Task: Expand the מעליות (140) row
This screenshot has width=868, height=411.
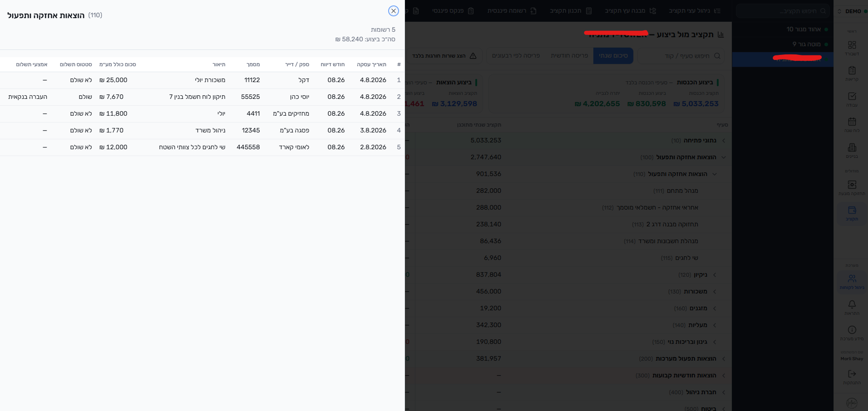Action: click(715, 325)
